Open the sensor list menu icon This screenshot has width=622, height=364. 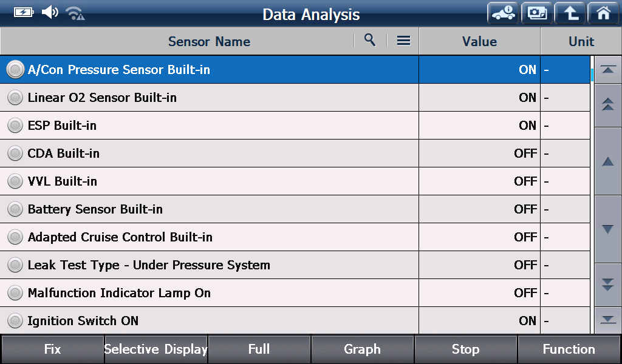403,41
